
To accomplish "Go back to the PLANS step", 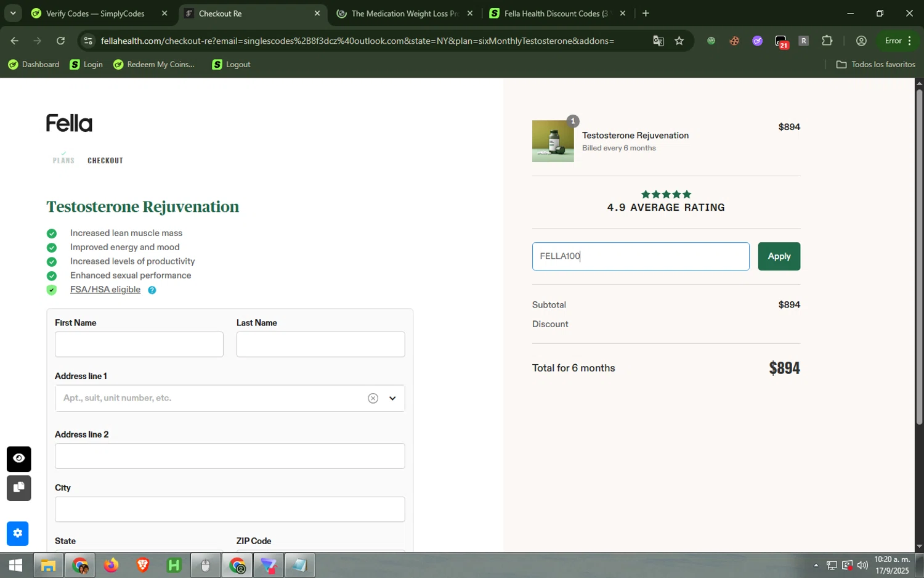I will pyautogui.click(x=63, y=160).
